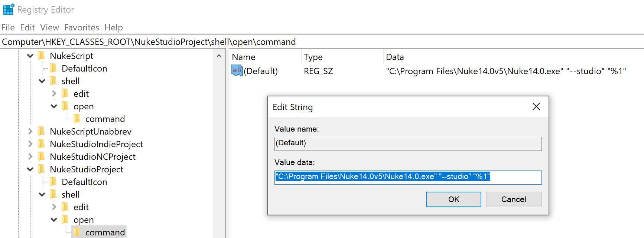This screenshot has height=238, width=644.
Task: Select the NukeScriptUnabbrev folder icon
Action: [x=42, y=132]
